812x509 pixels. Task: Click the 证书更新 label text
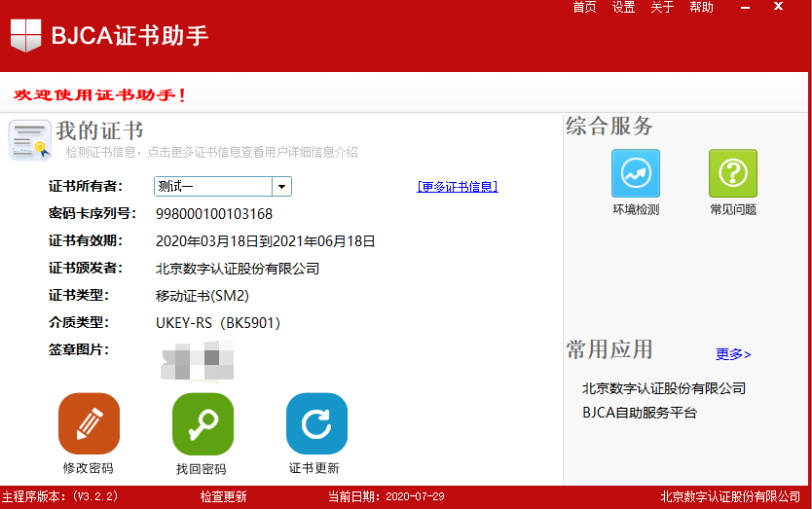tap(314, 468)
